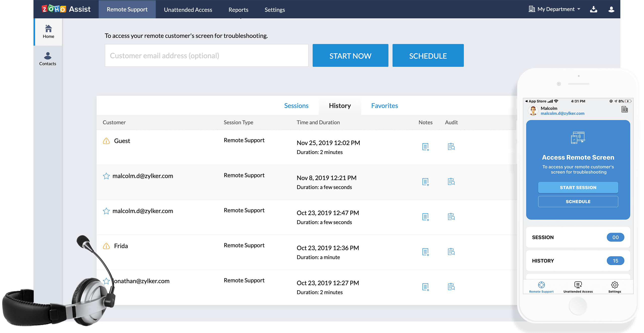Screen dimensions: 644x333
Task: Tap START SESSION on the phone
Action: (578, 187)
